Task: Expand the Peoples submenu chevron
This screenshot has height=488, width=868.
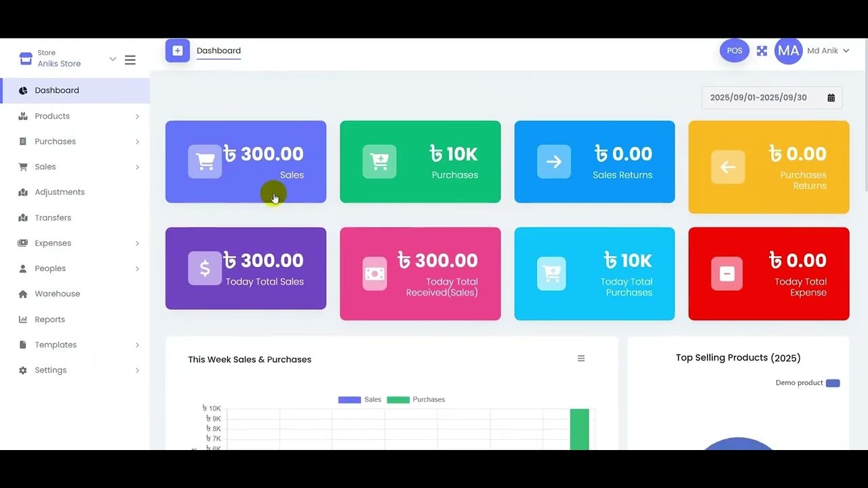Action: point(137,269)
